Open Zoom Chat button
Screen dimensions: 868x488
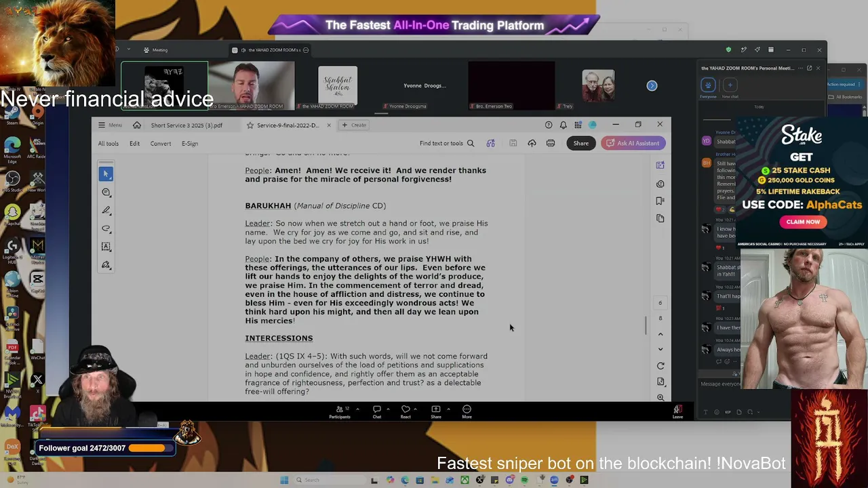pos(377,412)
